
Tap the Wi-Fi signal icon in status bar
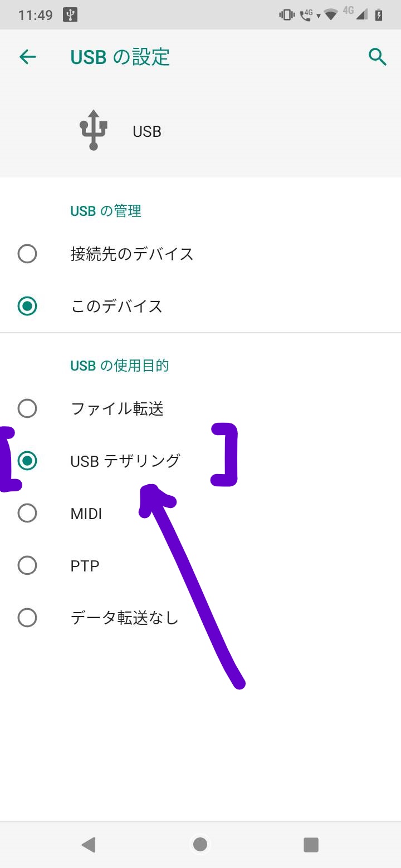(x=331, y=15)
